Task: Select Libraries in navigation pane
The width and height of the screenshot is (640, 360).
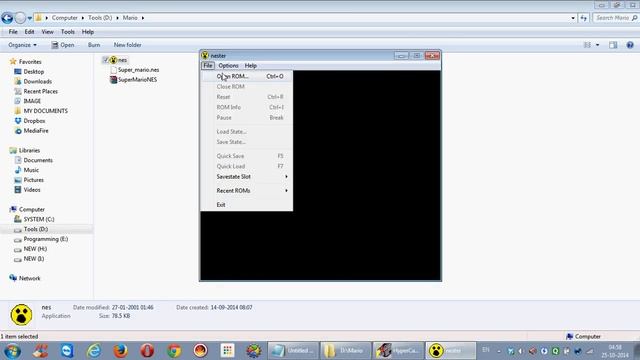Action: (x=29, y=150)
